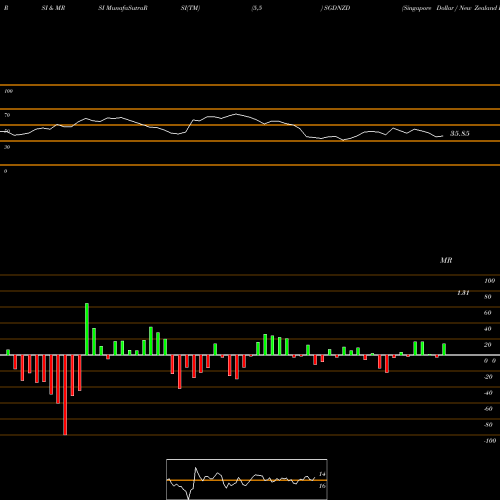This screenshot has width=500, height=500.
Task: Click the 'SI MunafaSutraR' header text
Action: pyautogui.click(x=123, y=8)
